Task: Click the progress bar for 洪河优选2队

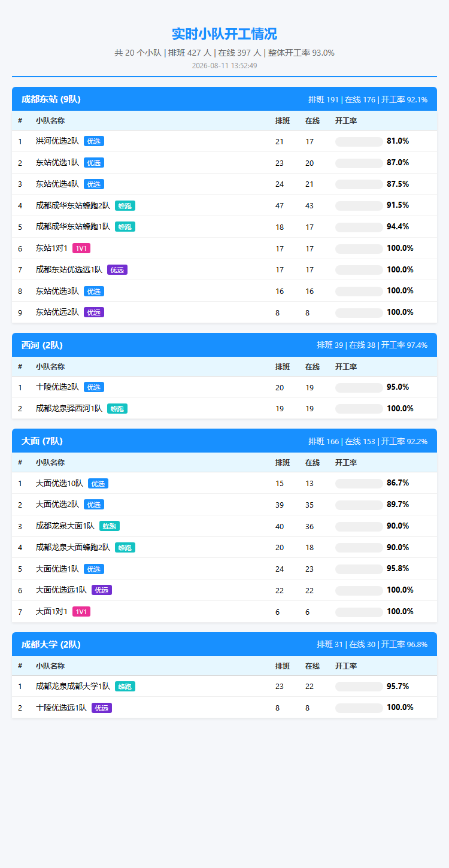Action: tap(359, 142)
